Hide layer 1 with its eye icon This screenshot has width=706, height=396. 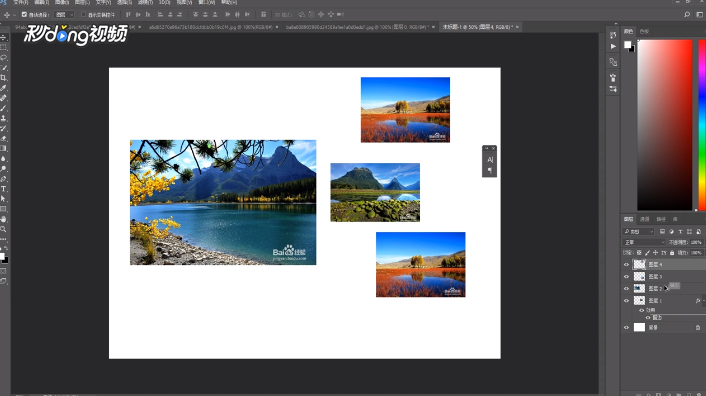tap(626, 301)
